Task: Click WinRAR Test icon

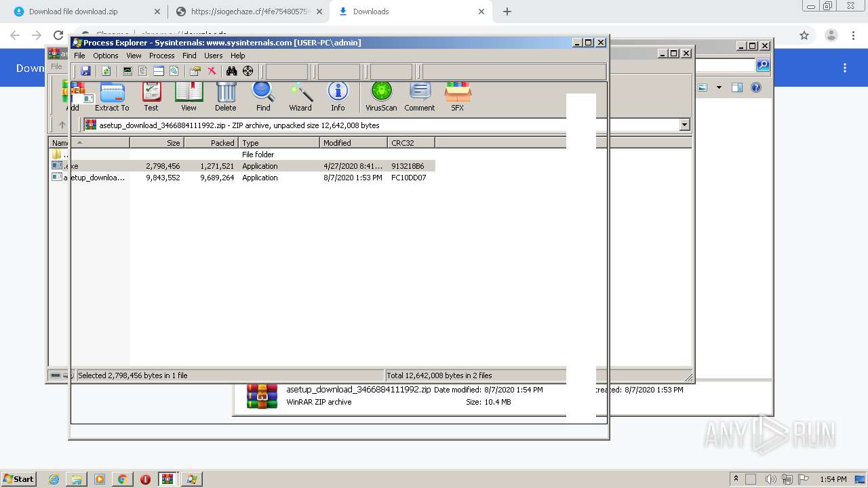Action: coord(151,96)
